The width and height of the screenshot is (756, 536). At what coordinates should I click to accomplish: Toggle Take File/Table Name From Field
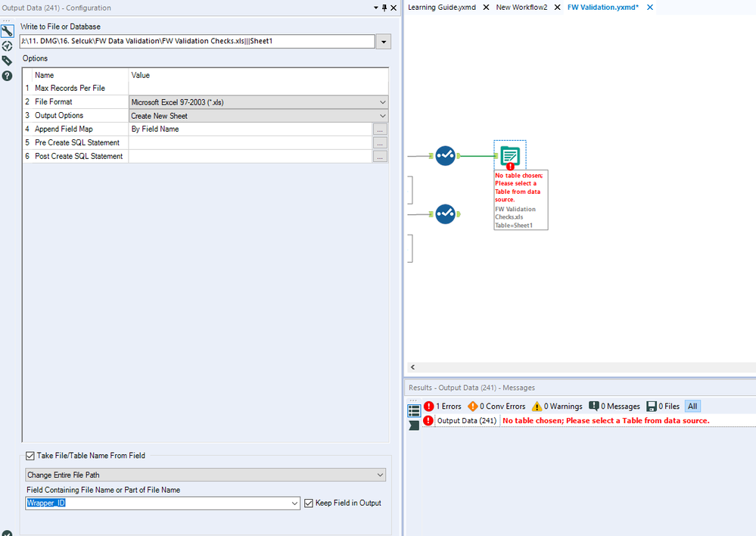(x=30, y=456)
